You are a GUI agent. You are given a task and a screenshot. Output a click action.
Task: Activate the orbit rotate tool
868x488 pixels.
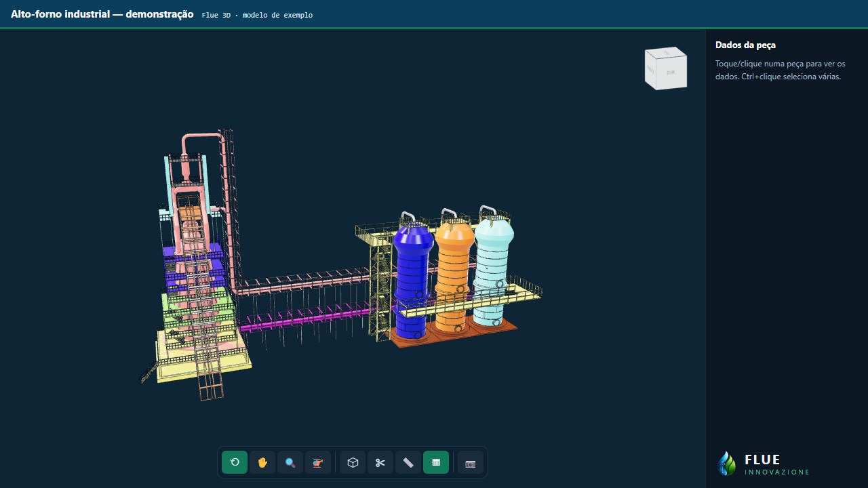pos(235,462)
